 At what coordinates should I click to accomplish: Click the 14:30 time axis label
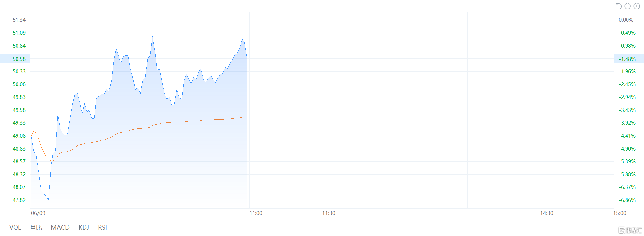click(x=547, y=213)
